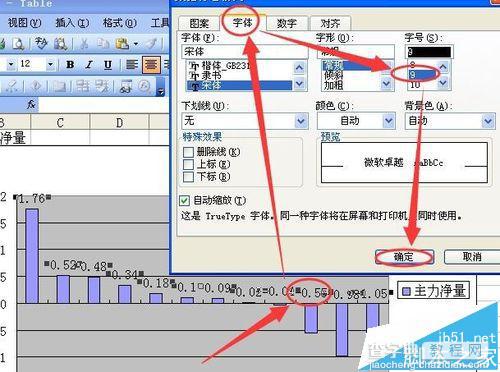Select size 9 in the size list

click(x=421, y=74)
